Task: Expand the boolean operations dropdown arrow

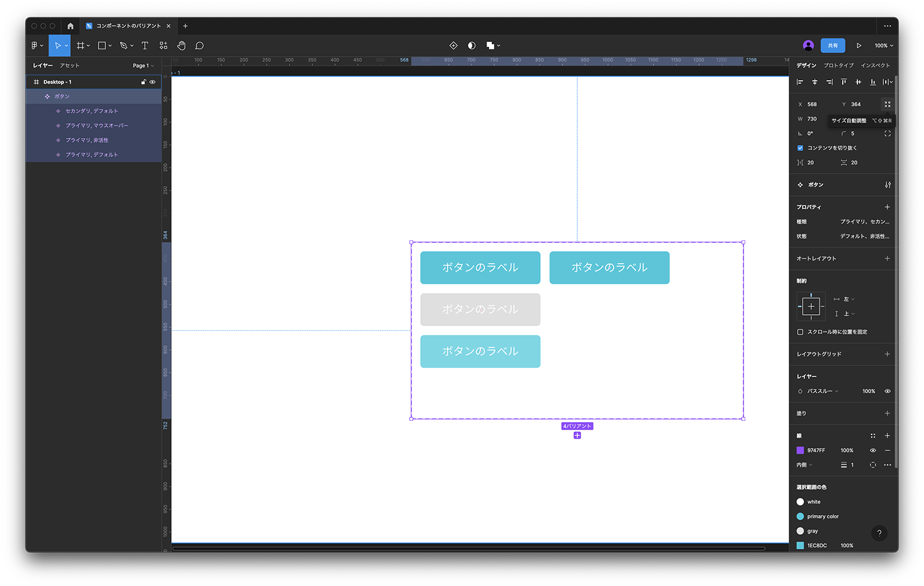Action: point(498,46)
